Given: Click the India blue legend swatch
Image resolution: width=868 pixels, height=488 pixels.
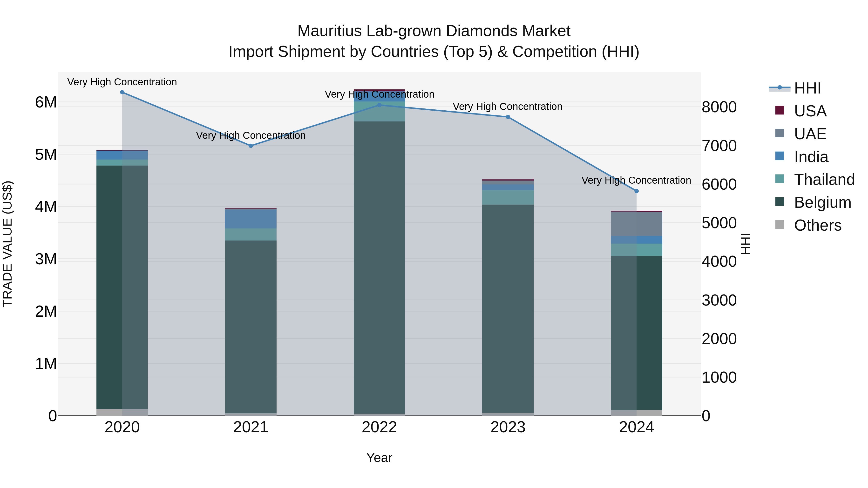Looking at the screenshot, I should click(780, 156).
